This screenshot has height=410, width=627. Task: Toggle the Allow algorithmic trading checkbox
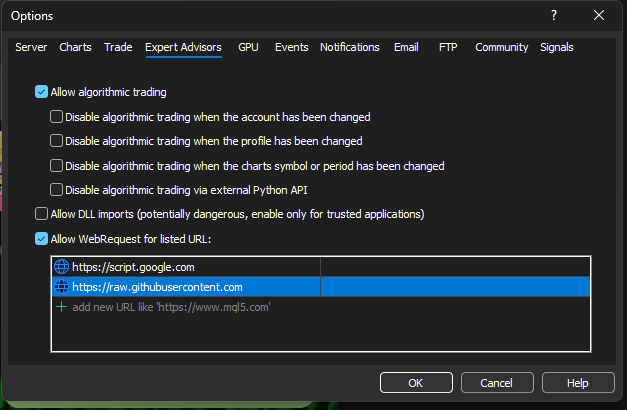point(41,92)
